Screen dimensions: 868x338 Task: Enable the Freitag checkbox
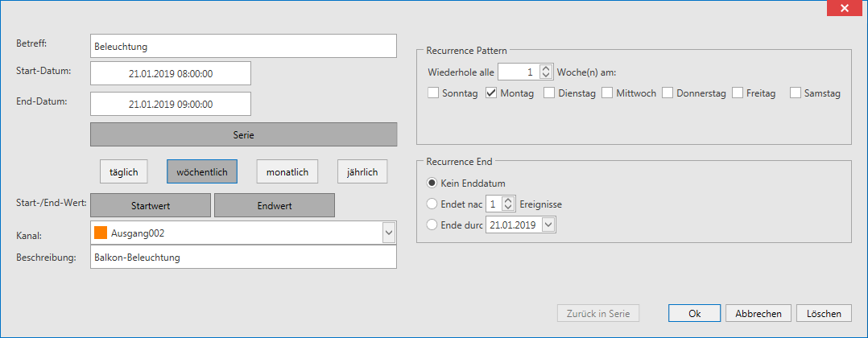point(738,93)
